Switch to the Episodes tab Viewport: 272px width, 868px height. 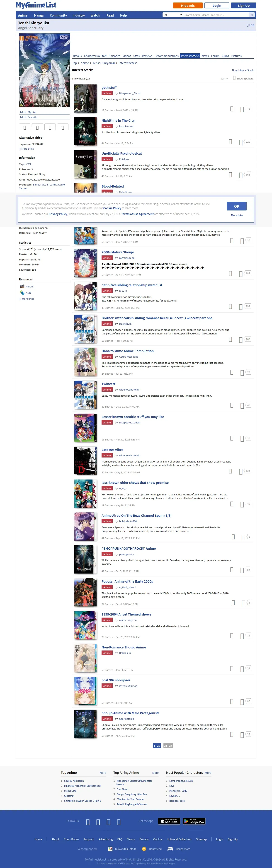pyautogui.click(x=114, y=56)
